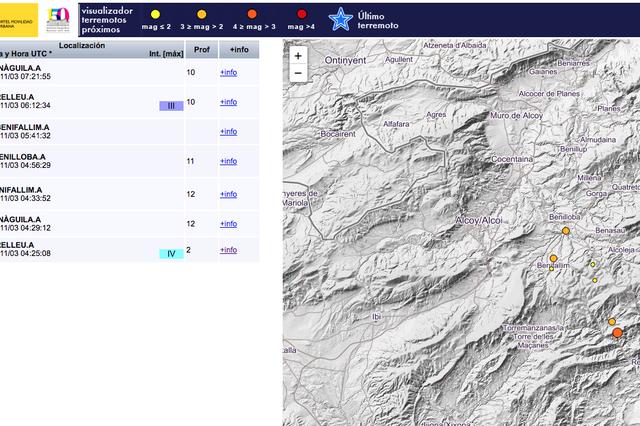
Task: Click the visualizador terremotos próximos title
Action: click(107, 20)
